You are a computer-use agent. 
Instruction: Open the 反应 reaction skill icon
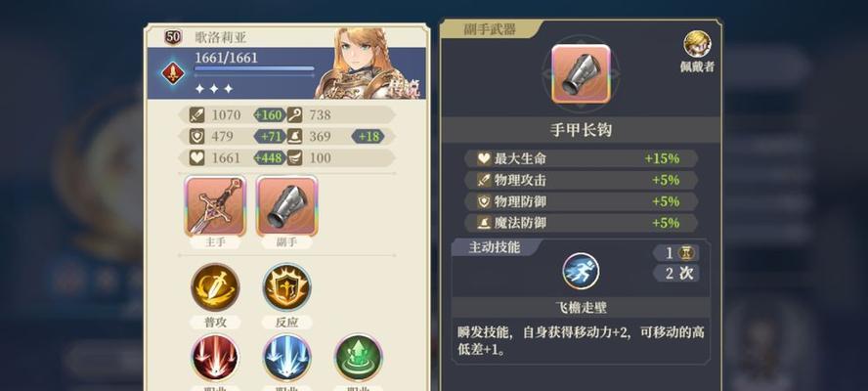coord(286,287)
